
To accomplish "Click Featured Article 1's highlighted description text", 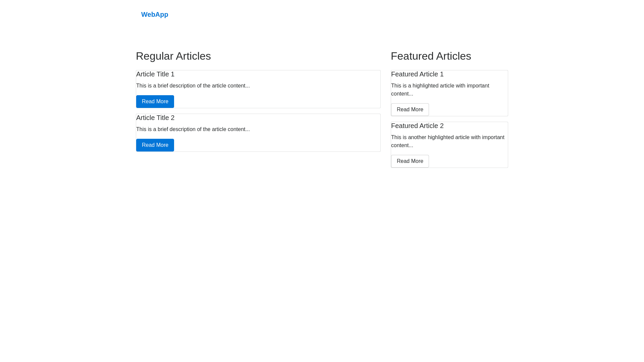I will tap(440, 89).
